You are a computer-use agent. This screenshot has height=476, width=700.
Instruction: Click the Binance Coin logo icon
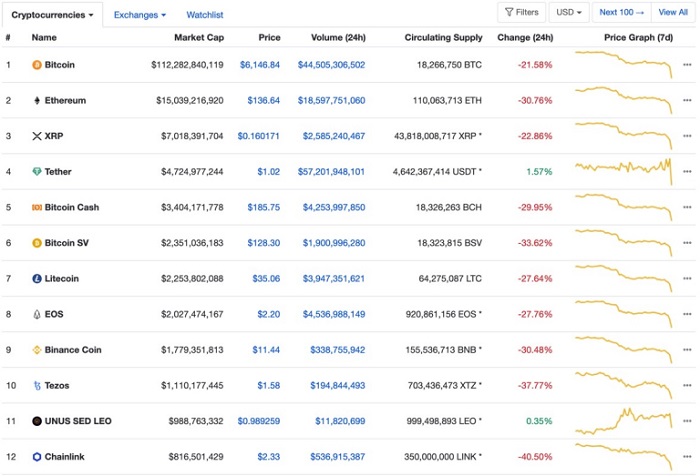coord(37,350)
